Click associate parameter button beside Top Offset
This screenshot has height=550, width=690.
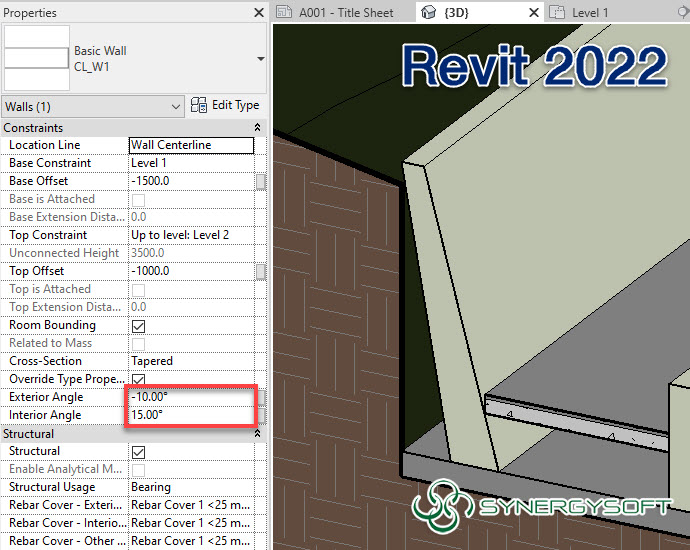(261, 271)
